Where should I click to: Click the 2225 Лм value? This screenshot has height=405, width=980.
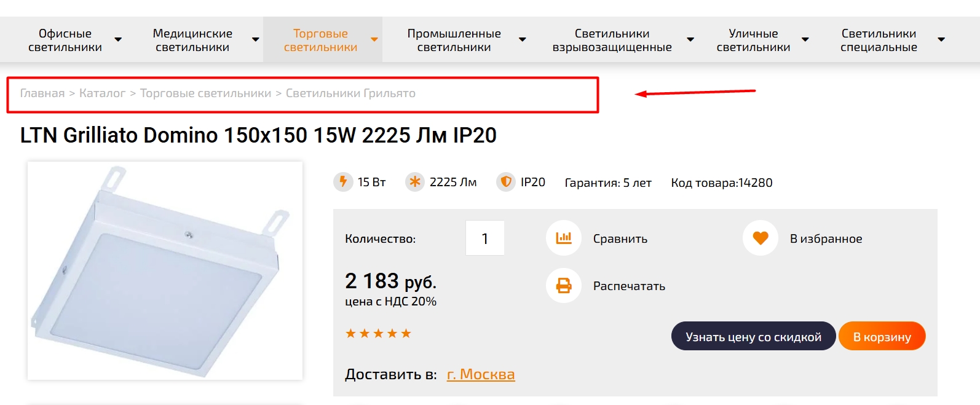[x=453, y=183]
